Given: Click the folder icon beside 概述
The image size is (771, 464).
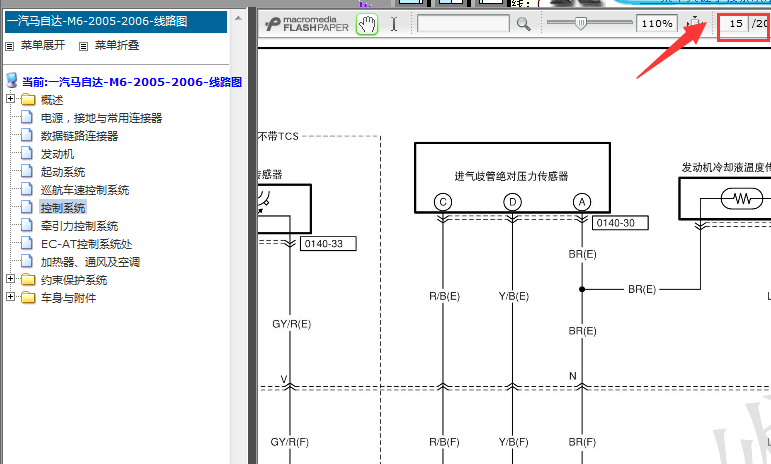Looking at the screenshot, I should point(28,100).
